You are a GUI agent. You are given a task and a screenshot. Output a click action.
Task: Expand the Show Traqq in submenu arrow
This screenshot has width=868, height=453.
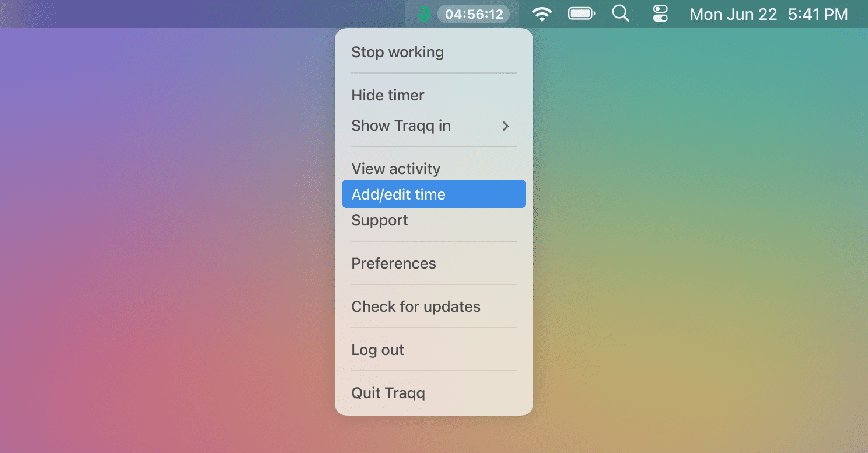[x=506, y=126]
